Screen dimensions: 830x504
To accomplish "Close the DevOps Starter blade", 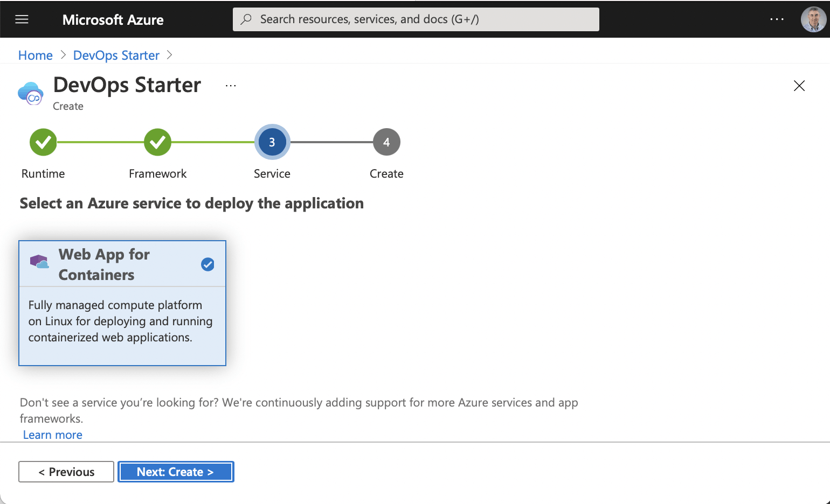I will 799,86.
